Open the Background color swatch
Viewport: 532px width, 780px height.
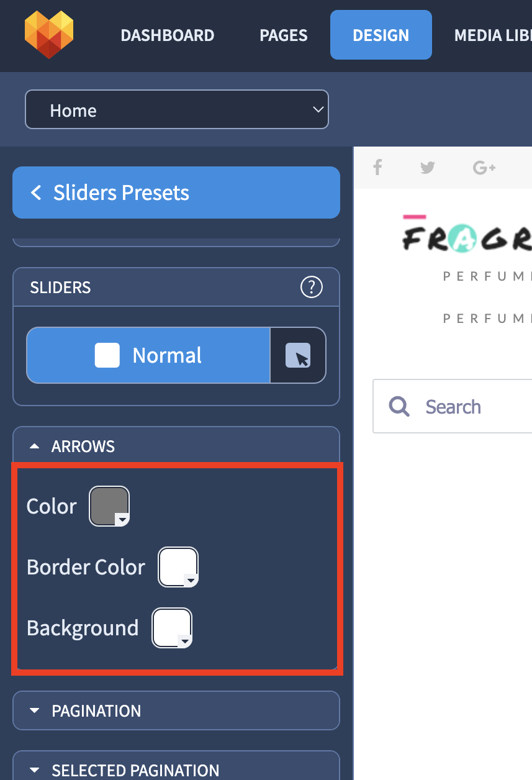pyautogui.click(x=173, y=628)
